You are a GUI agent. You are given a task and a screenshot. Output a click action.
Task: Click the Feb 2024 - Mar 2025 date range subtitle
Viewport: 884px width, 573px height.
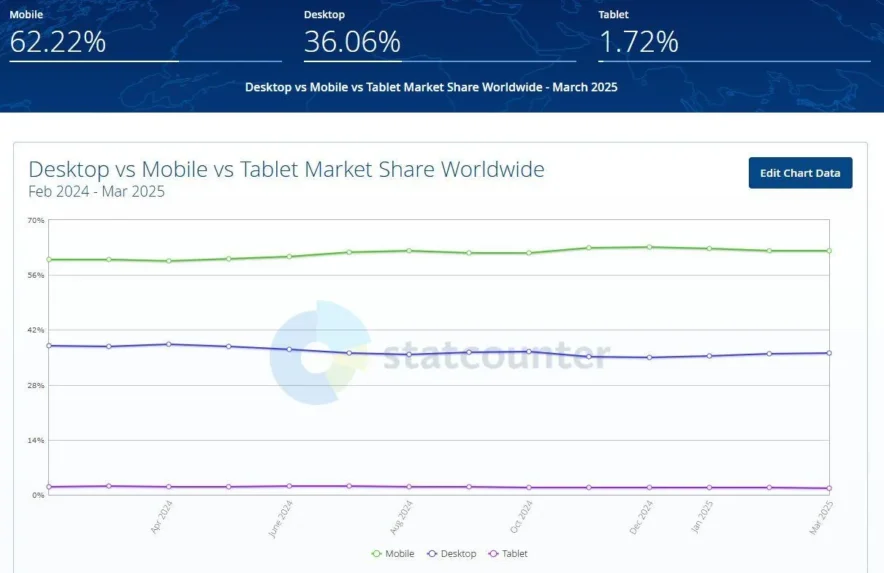pos(96,191)
